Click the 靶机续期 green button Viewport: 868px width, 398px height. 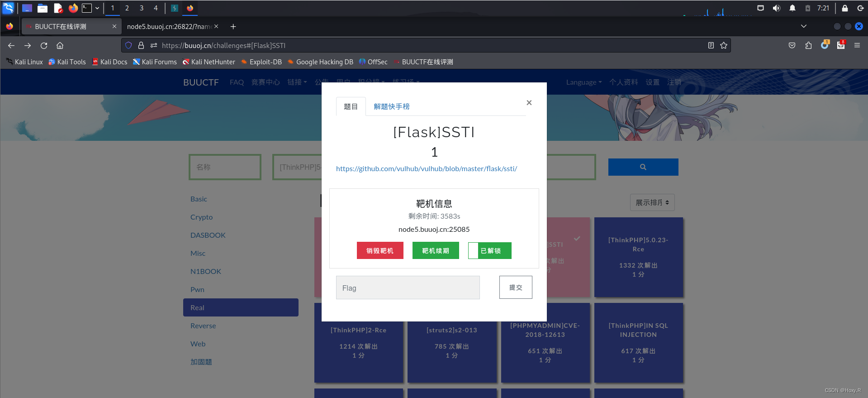tap(436, 250)
